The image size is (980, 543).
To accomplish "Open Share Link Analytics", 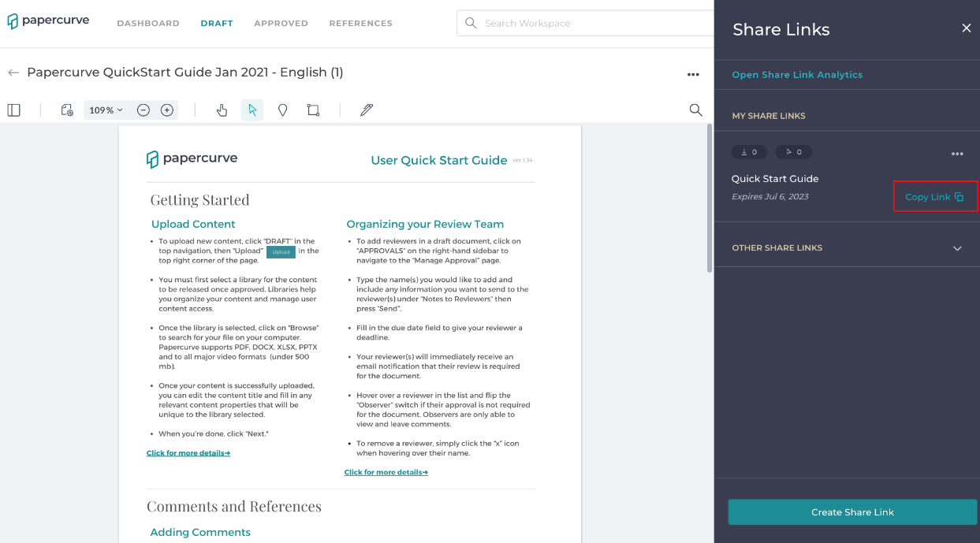I will [797, 75].
